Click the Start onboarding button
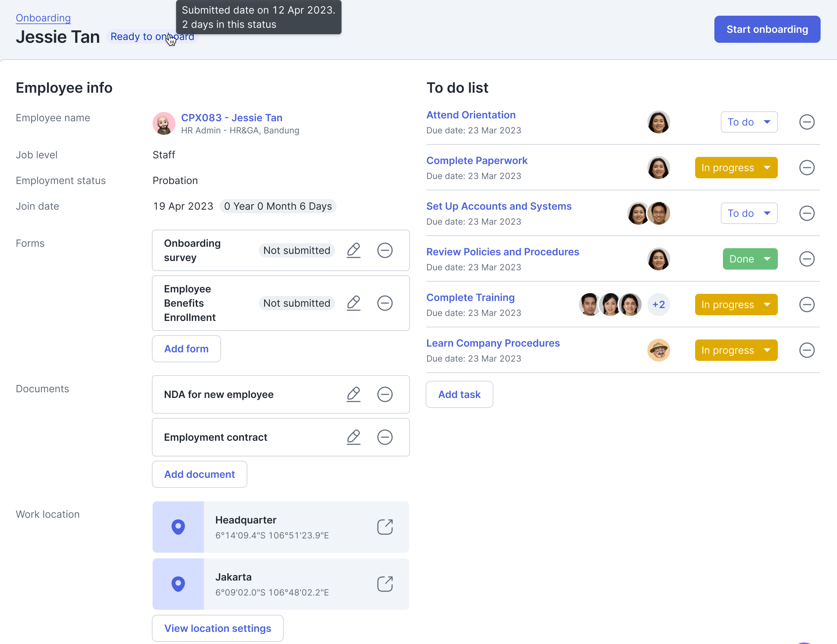 tap(767, 30)
